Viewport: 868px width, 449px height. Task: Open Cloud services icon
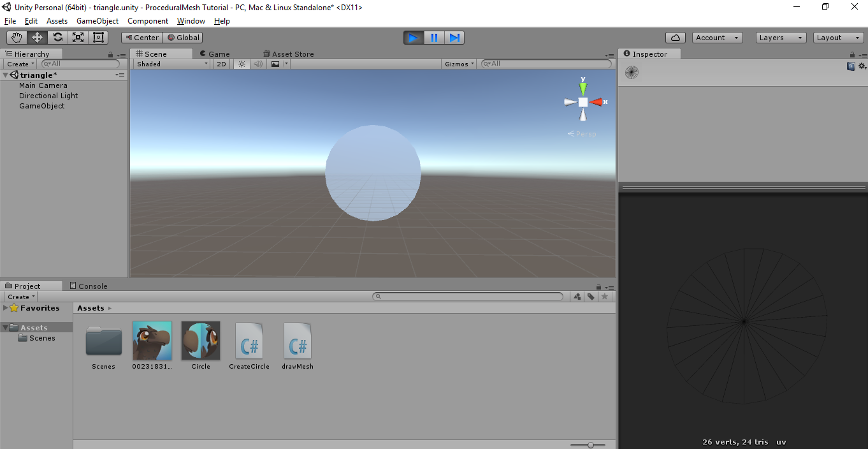[x=675, y=38]
